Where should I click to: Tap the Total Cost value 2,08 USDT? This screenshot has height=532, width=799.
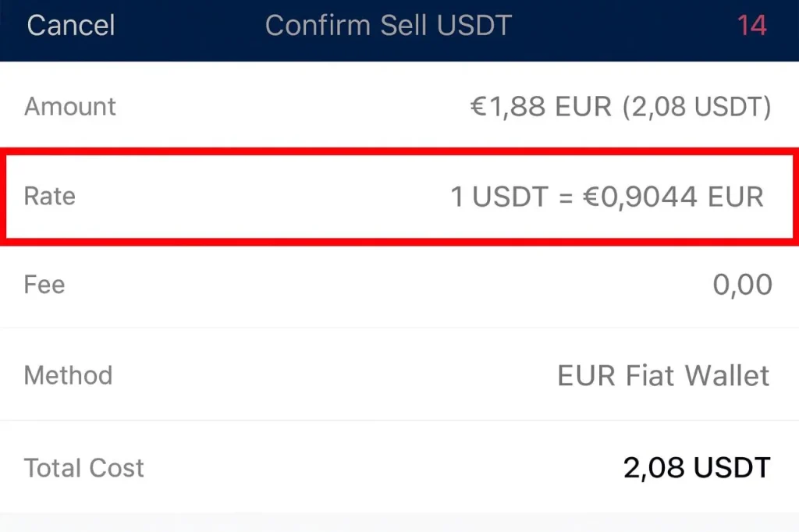point(697,466)
